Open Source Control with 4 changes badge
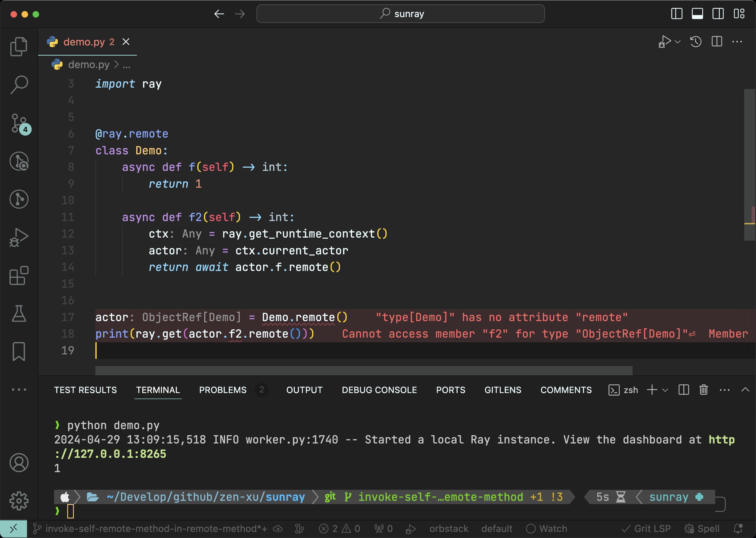Screen dimensions: 756x538 20,123
